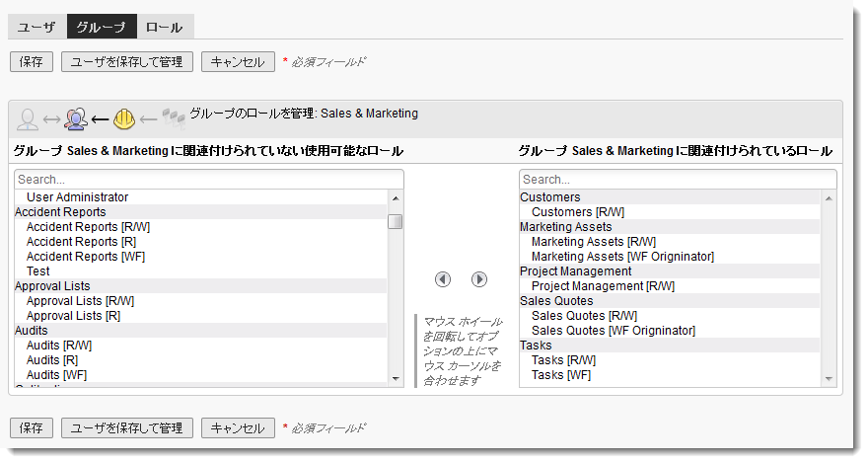Select the Audits group header
This screenshot has height=463, width=868.
200,331
